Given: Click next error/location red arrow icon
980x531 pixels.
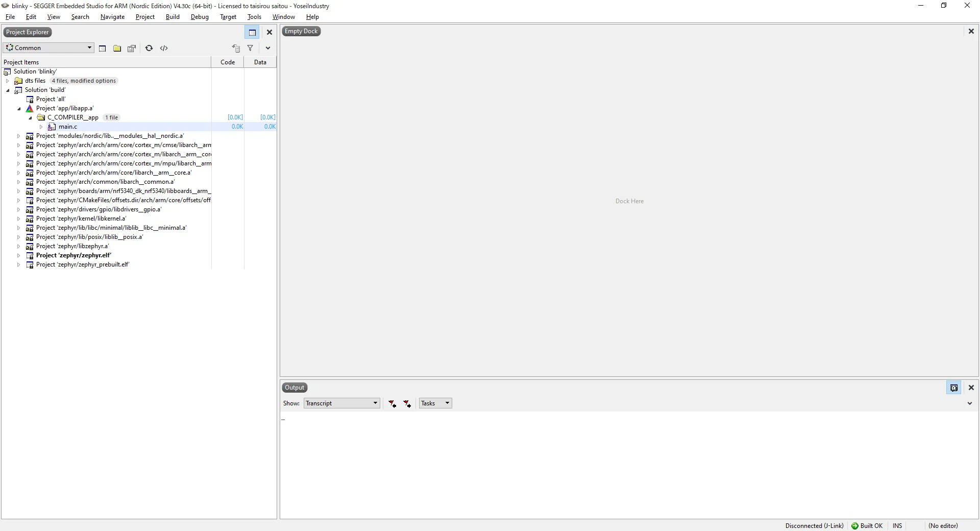Looking at the screenshot, I should 407,403.
